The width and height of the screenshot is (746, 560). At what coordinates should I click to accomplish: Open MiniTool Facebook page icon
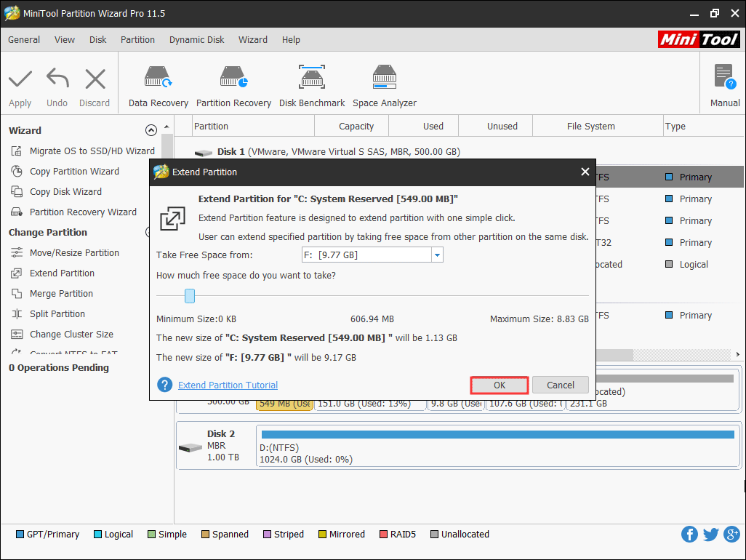pyautogui.click(x=689, y=535)
